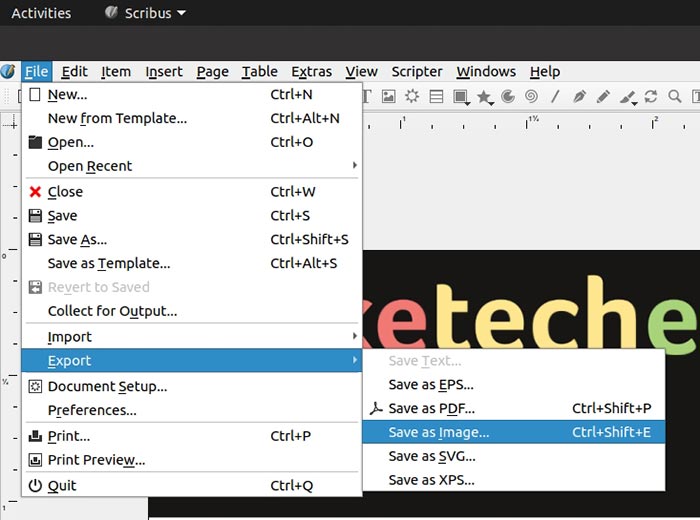
Task: Expand the Import submenu
Action: coord(192,337)
